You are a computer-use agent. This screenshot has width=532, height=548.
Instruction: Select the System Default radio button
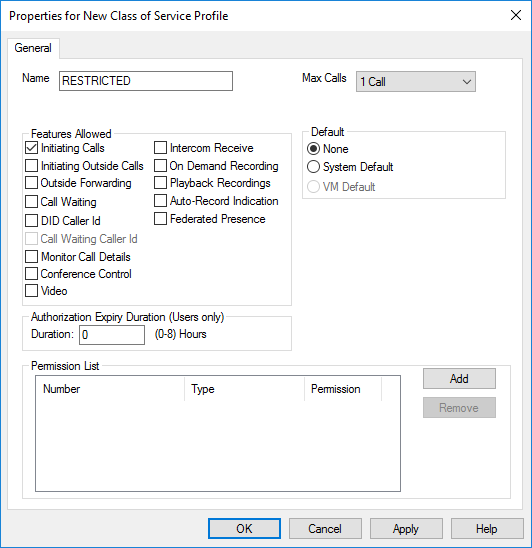[x=313, y=167]
